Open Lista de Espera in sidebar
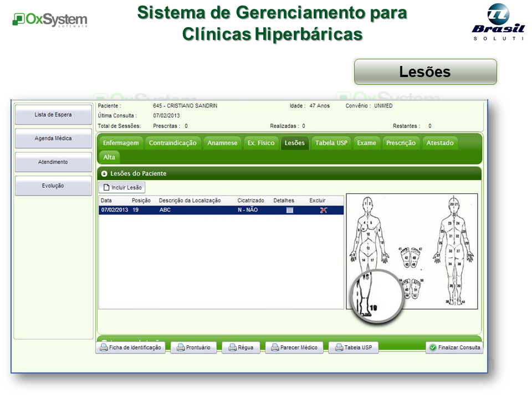Image resolution: width=532 pixels, height=399 pixels. 53,115
